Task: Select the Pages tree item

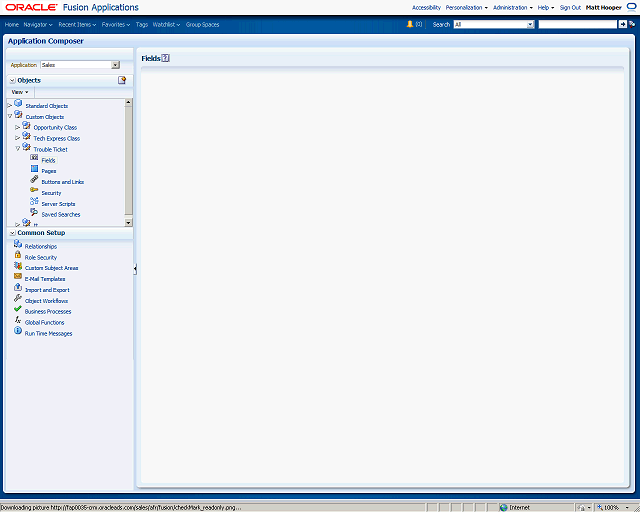Action: point(49,171)
